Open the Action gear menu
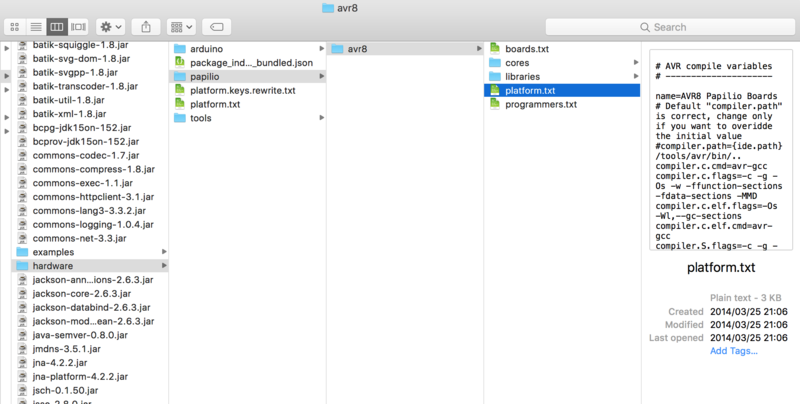Viewport: 800px width, 404px height. tap(111, 27)
